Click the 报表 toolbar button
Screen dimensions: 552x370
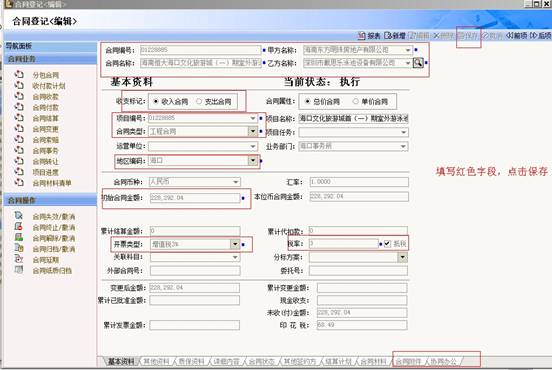[369, 36]
